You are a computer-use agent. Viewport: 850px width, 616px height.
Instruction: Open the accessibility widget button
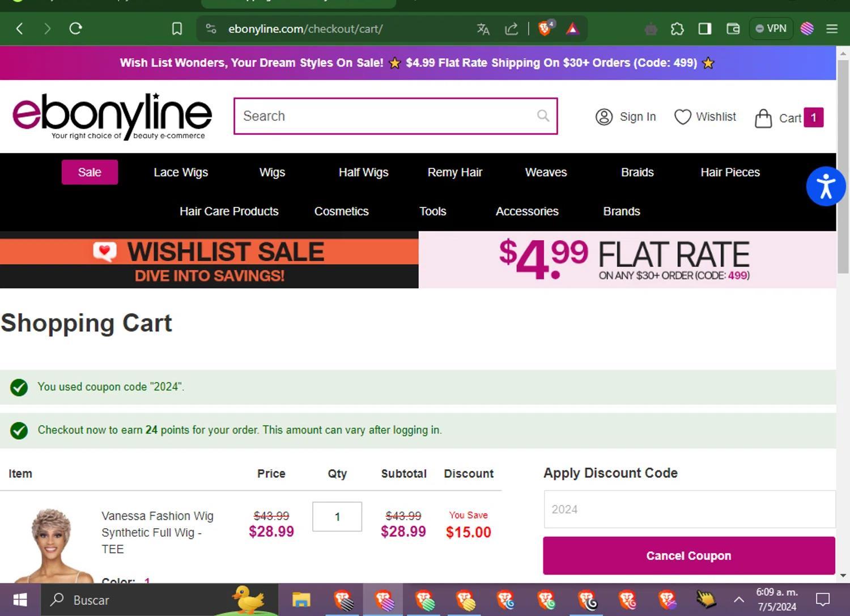pyautogui.click(x=826, y=186)
